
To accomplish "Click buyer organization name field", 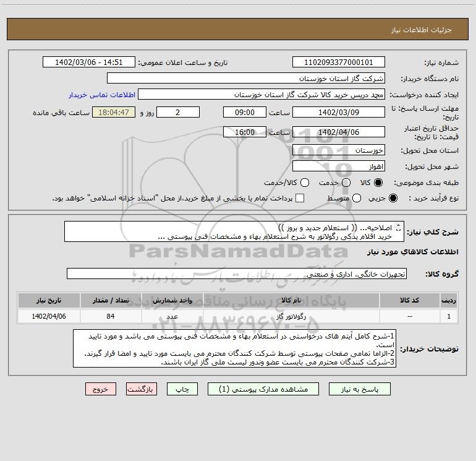I will click(x=246, y=78).
